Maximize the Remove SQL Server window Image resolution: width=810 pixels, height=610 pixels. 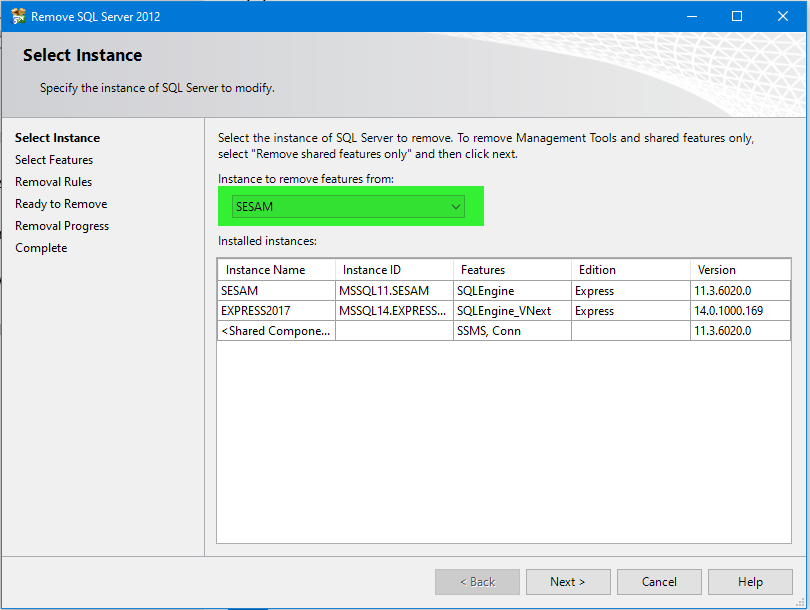click(x=737, y=16)
